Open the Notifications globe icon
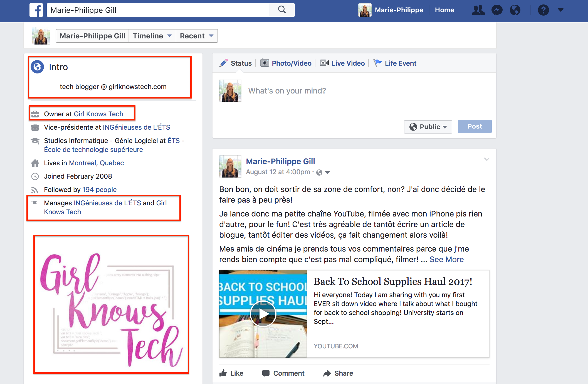The height and width of the screenshot is (384, 588). pos(515,10)
